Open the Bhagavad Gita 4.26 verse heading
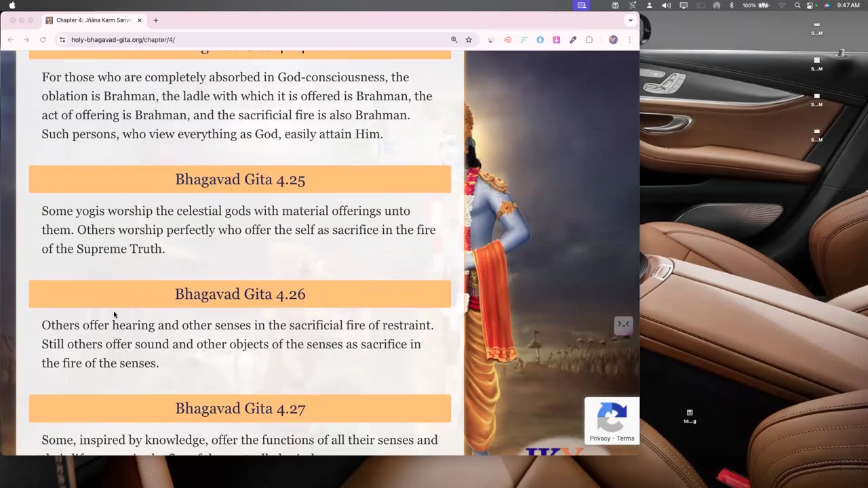Image resolution: width=868 pixels, height=488 pixels. point(240,294)
